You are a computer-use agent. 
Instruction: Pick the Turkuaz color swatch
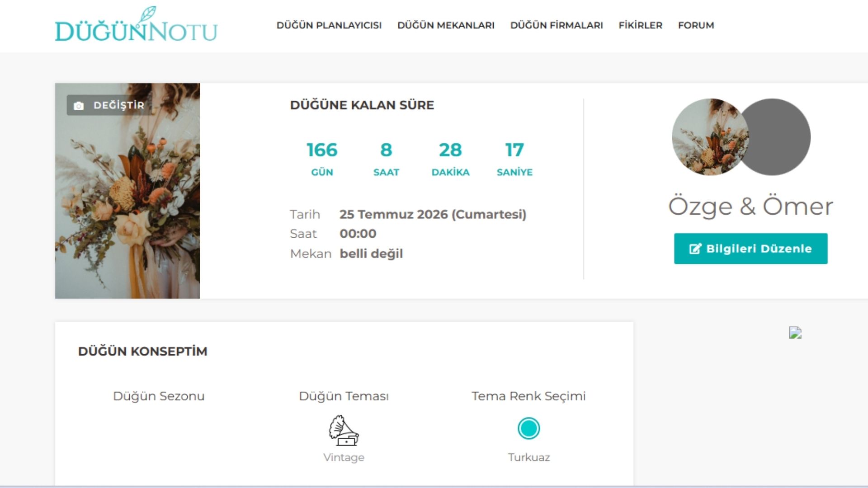528,428
